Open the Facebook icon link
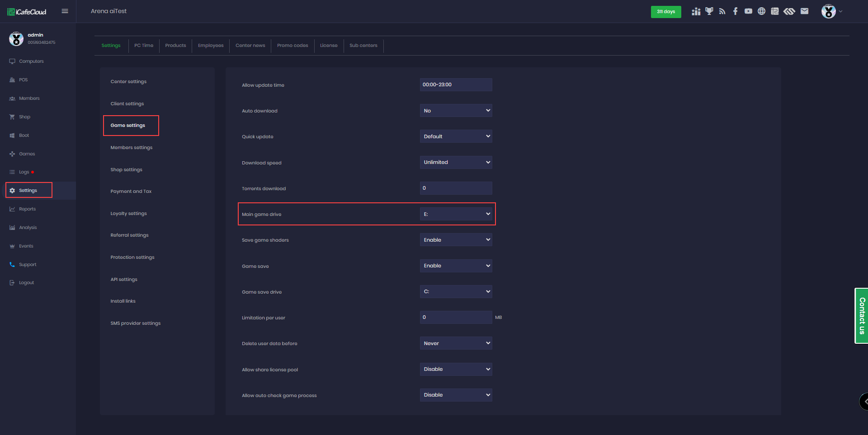868x435 pixels. click(735, 11)
